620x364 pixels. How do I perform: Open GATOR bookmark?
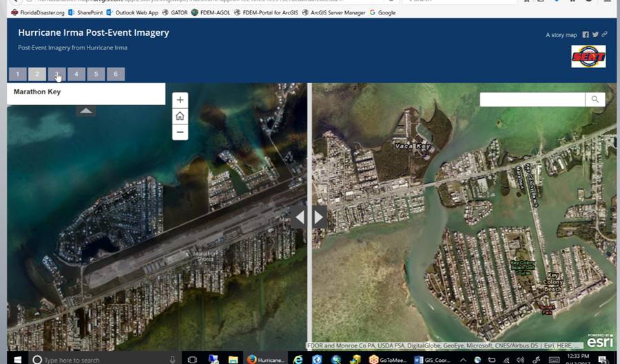pos(175,12)
